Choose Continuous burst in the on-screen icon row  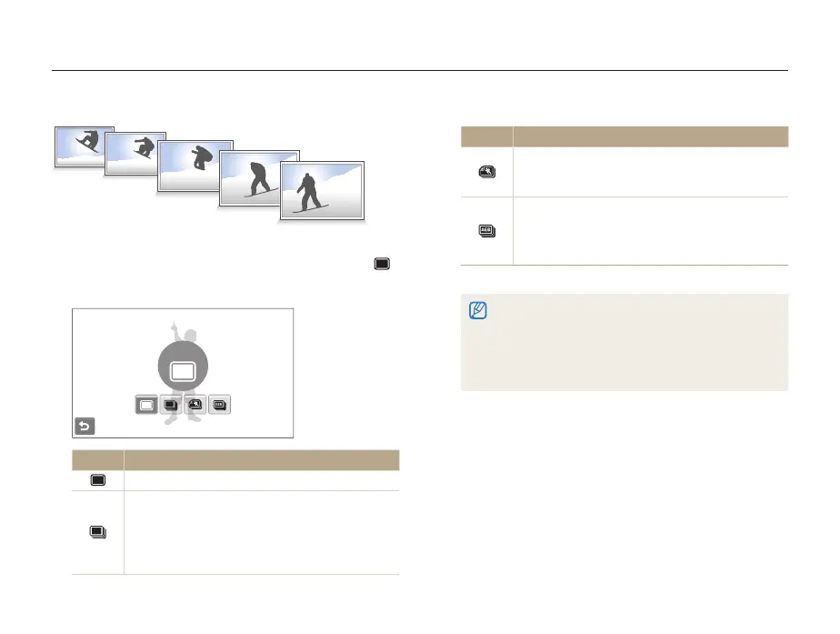click(x=171, y=405)
